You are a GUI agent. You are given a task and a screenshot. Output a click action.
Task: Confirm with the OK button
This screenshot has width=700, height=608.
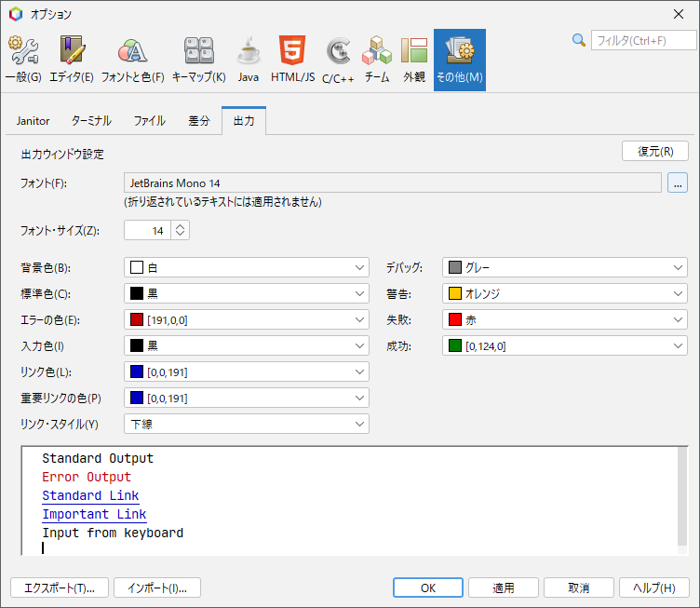[427, 588]
